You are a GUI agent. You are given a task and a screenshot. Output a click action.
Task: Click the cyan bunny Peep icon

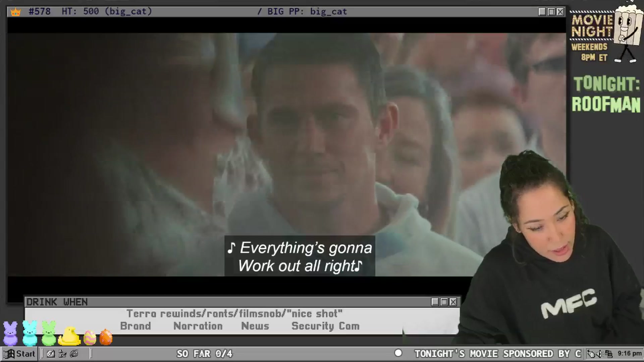point(30,333)
